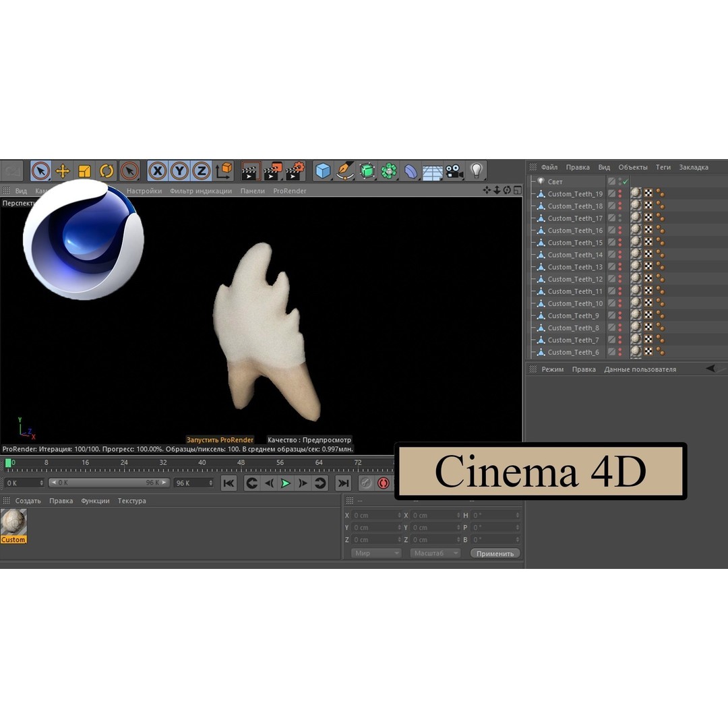728x728 pixels.
Task: Select the Custom material thumbnail
Action: point(13,526)
